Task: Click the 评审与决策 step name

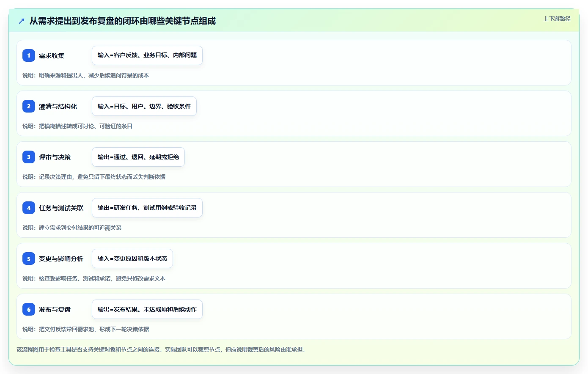Action: point(55,157)
